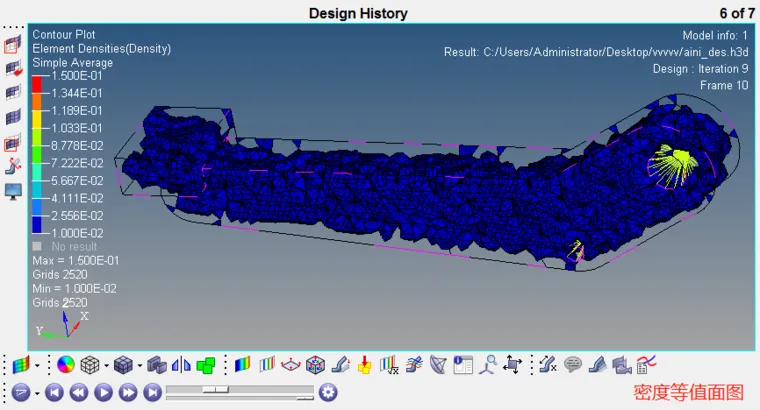Click the vector plot plane icon
760x410 pixels.
(x=291, y=364)
